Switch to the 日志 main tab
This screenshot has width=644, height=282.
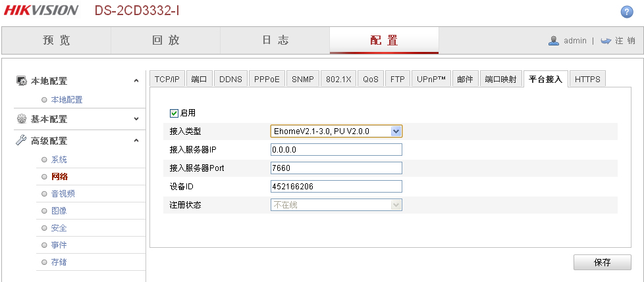click(x=275, y=40)
